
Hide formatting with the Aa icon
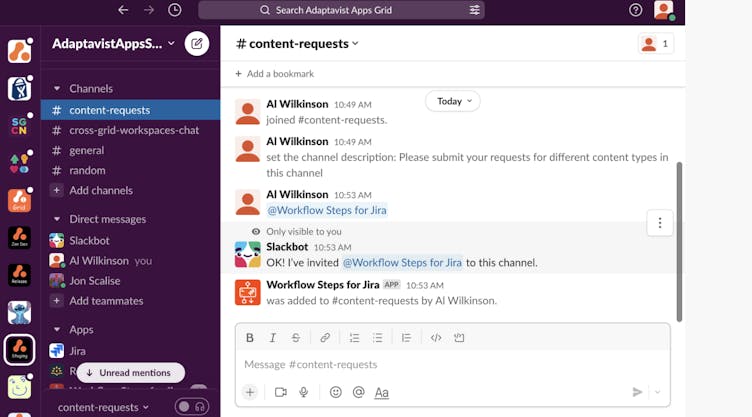point(381,393)
